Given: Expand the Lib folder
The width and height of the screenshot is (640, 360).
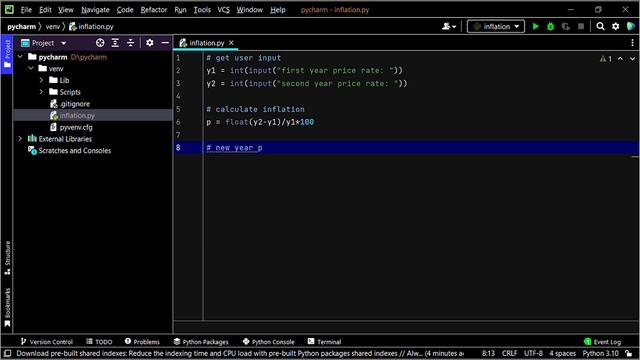Looking at the screenshot, I should pos(42,80).
